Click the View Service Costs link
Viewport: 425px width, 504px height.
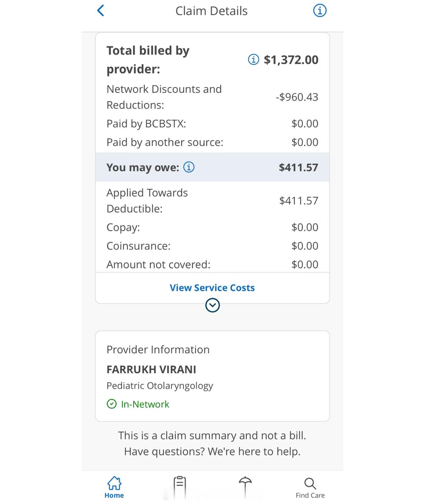212,288
